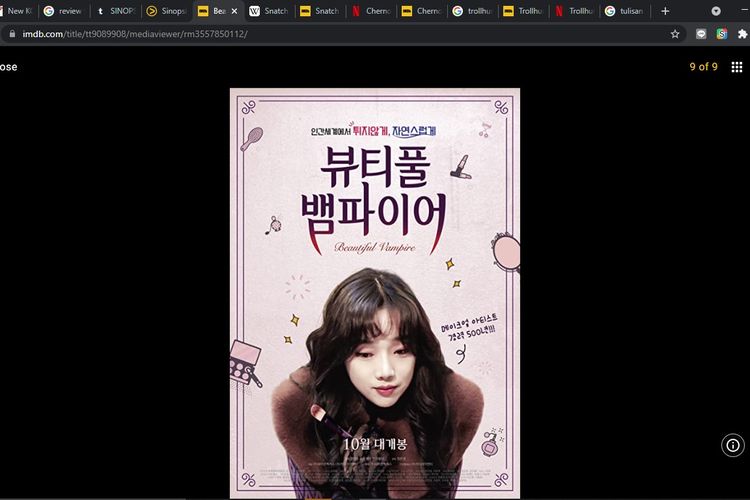This screenshot has height=500, width=750.
Task: View site information via the lock icon
Action: coord(12,33)
